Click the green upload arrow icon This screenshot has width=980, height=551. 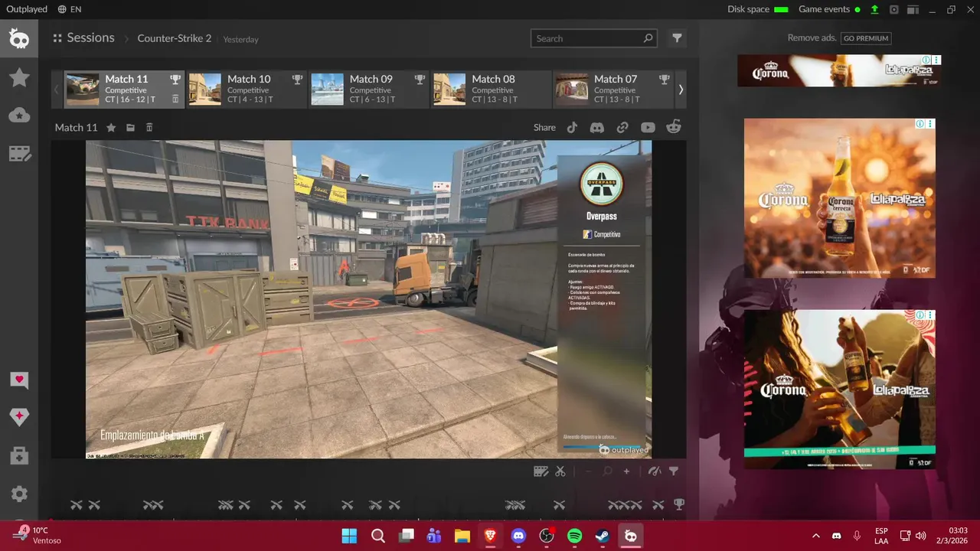[874, 9]
